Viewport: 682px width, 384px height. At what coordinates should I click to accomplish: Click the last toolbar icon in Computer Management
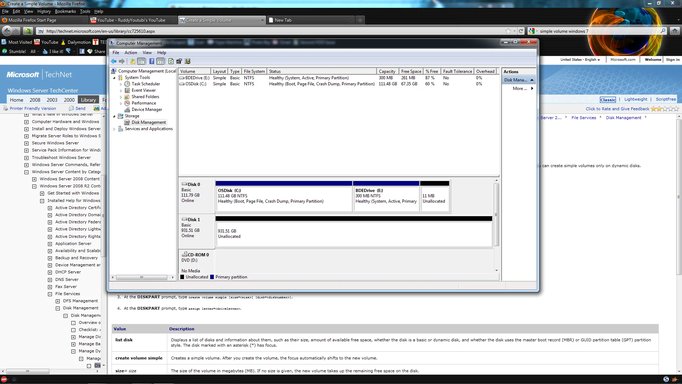tap(187, 61)
